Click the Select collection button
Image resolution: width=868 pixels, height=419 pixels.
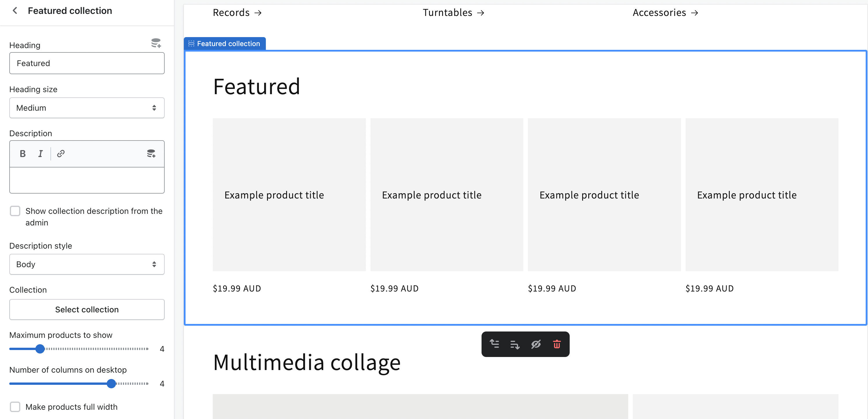coord(87,309)
